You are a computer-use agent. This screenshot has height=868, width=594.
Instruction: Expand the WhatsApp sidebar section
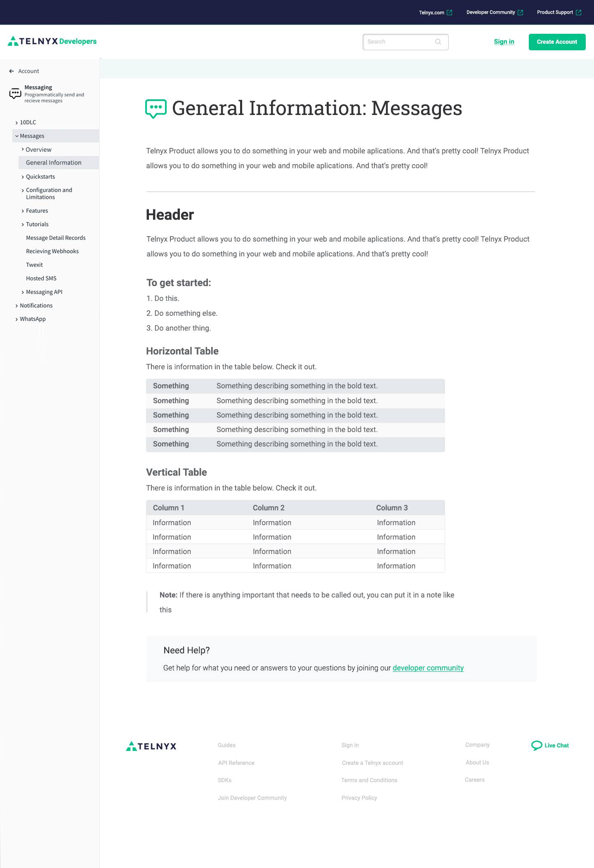(17, 319)
